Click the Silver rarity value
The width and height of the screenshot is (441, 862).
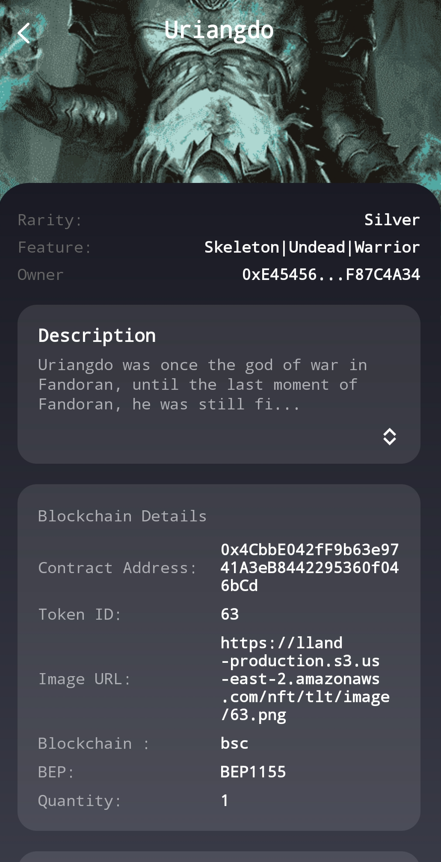click(x=392, y=220)
